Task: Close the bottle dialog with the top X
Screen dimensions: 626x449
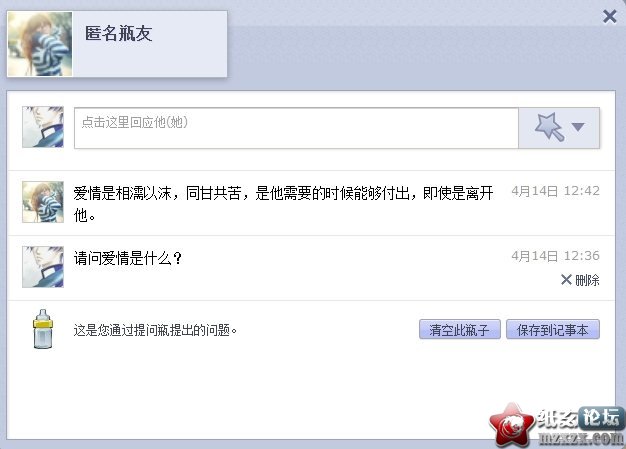Action: click(610, 17)
